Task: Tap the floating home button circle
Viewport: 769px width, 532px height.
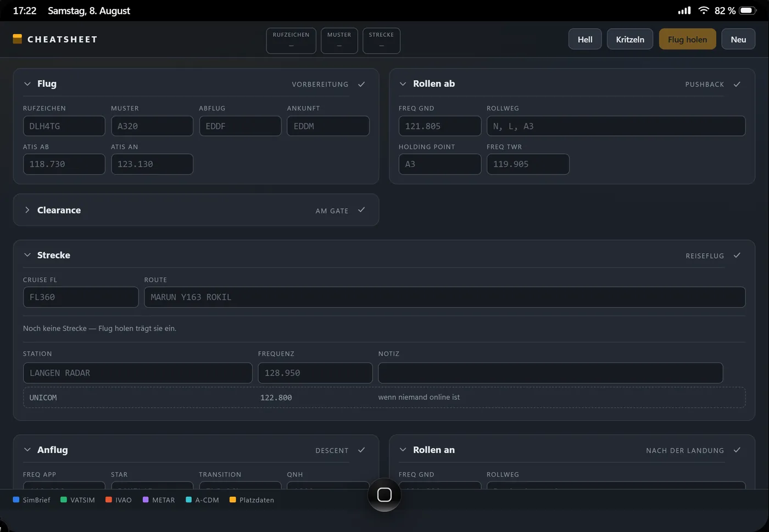Action: 384,495
